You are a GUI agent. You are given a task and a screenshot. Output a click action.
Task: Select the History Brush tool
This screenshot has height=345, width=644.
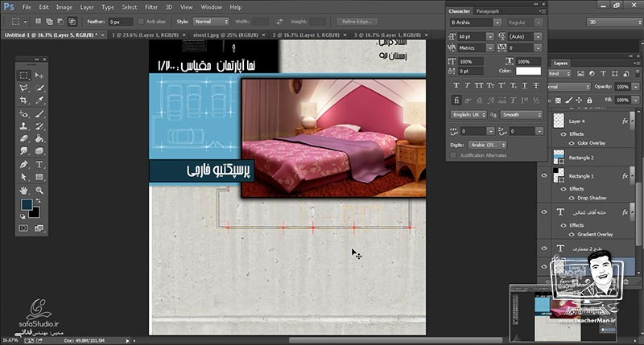click(x=39, y=126)
